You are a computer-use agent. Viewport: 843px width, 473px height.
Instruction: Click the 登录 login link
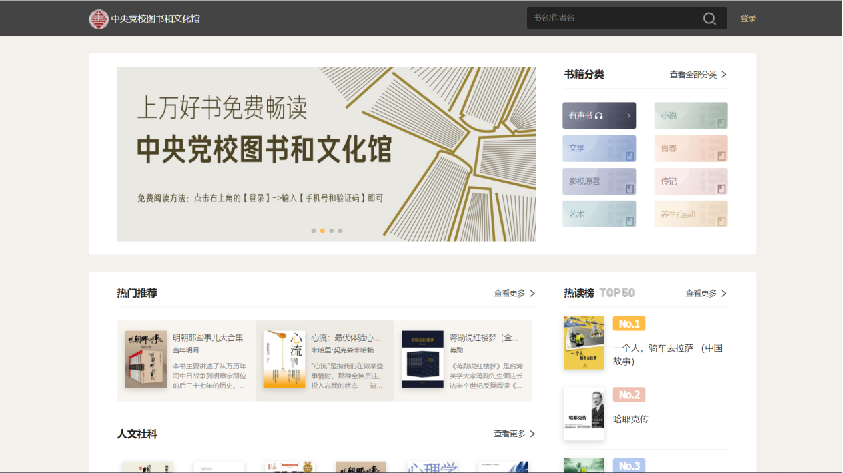pos(748,18)
